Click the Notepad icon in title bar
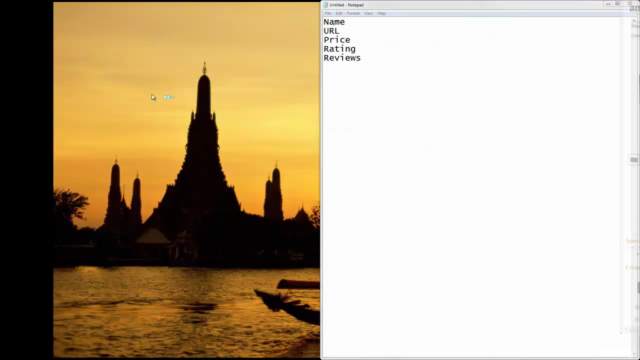Screen dimensions: 640x360 tap(326, 5)
